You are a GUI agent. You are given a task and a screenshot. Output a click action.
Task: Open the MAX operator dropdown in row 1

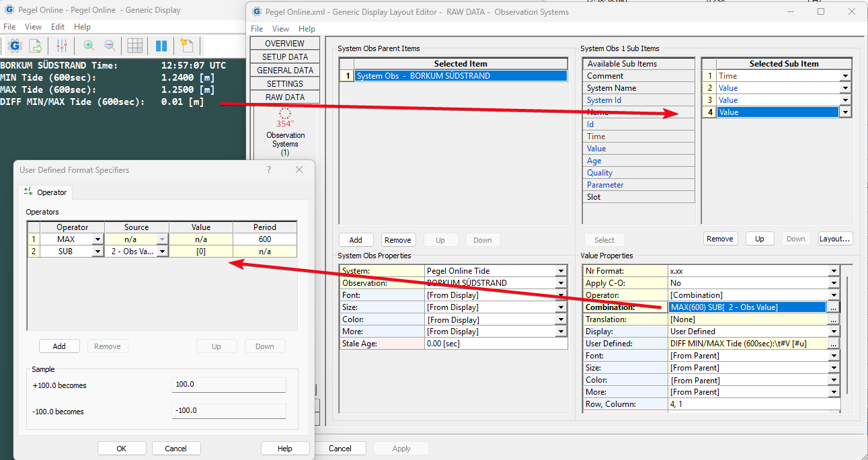(x=97, y=239)
